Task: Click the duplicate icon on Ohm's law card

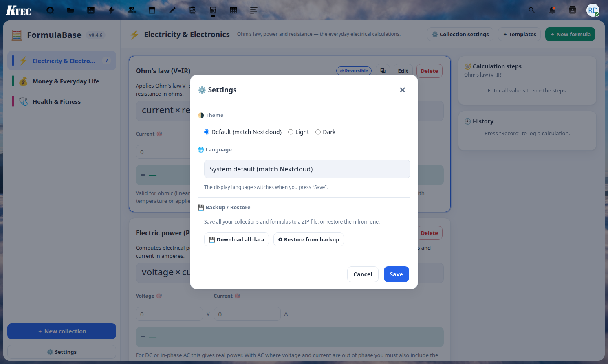Action: click(383, 71)
